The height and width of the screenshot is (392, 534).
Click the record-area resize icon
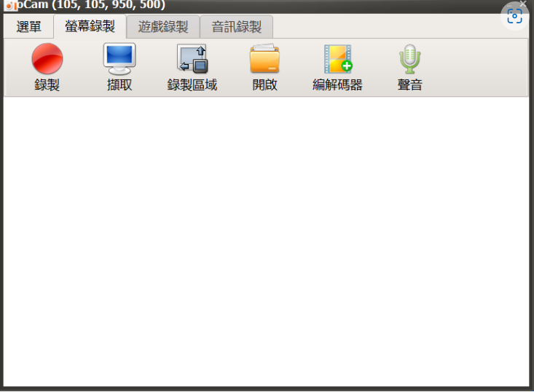coord(192,59)
